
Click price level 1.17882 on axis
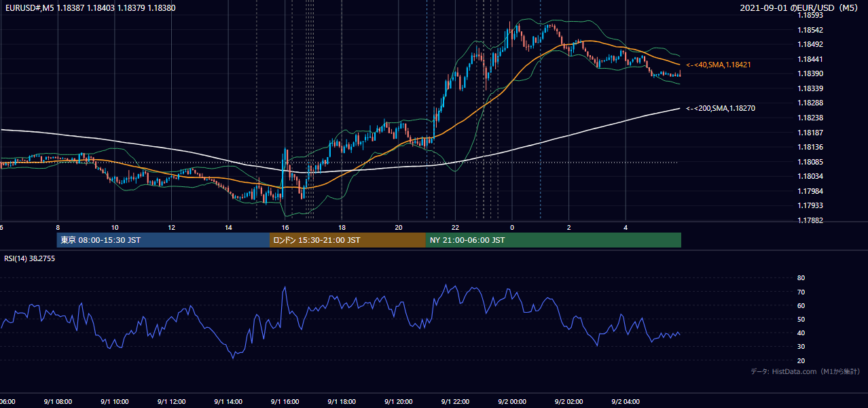810,220
